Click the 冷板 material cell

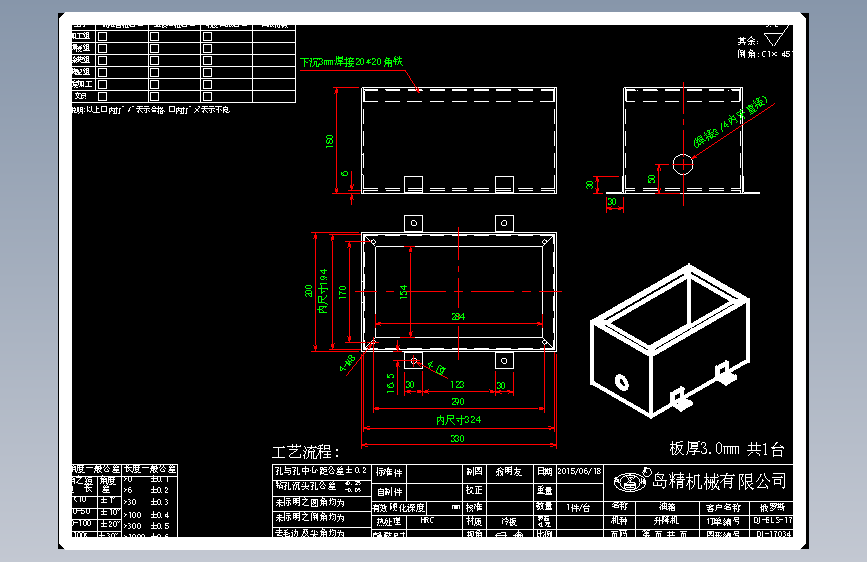pos(509,521)
